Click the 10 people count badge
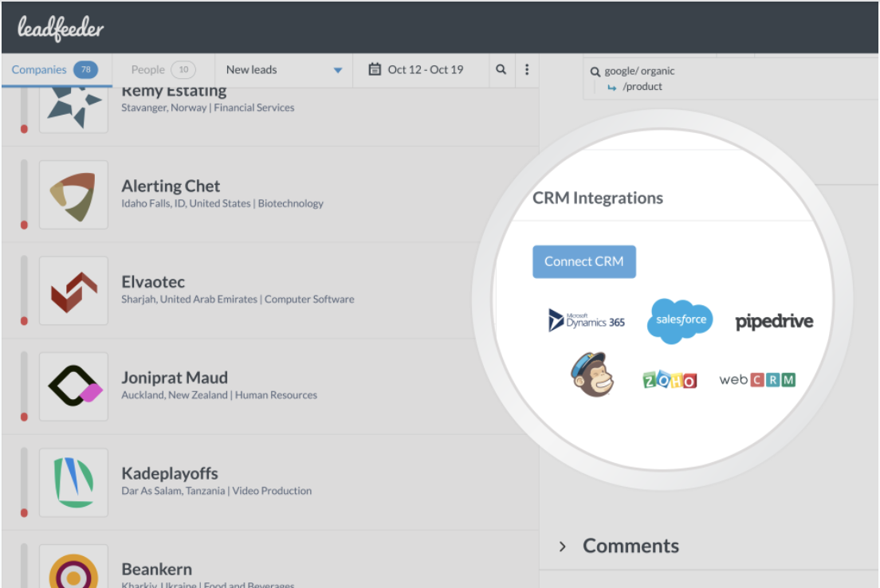The height and width of the screenshot is (588, 880). point(183,69)
